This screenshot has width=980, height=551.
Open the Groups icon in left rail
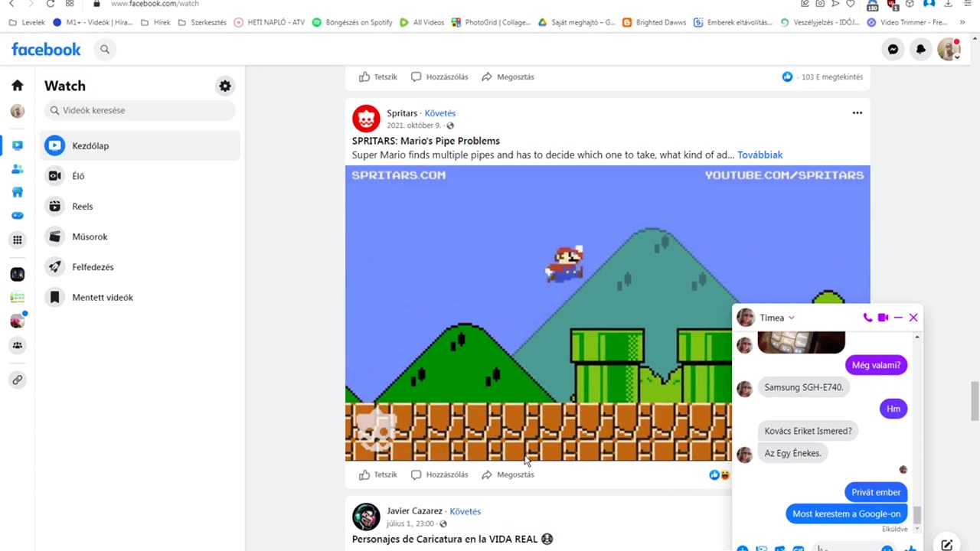coord(18,345)
